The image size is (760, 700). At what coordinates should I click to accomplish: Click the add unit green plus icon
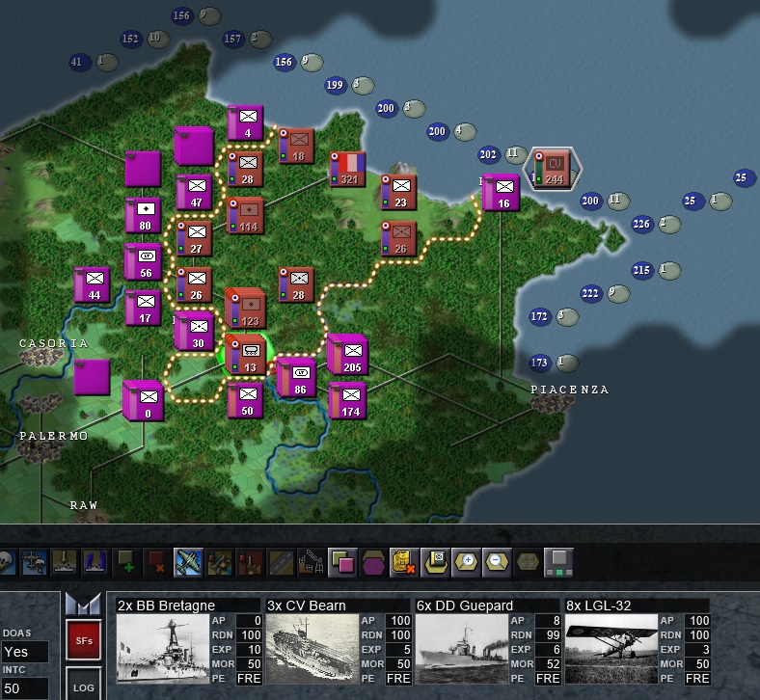click(126, 562)
